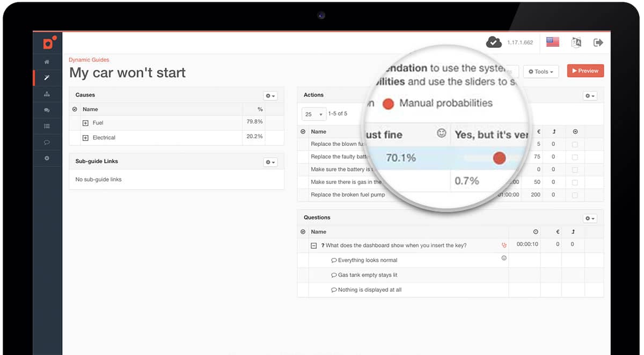Tick the checkbox for Replace the broken fuel pump
This screenshot has width=644, height=355.
click(x=575, y=195)
